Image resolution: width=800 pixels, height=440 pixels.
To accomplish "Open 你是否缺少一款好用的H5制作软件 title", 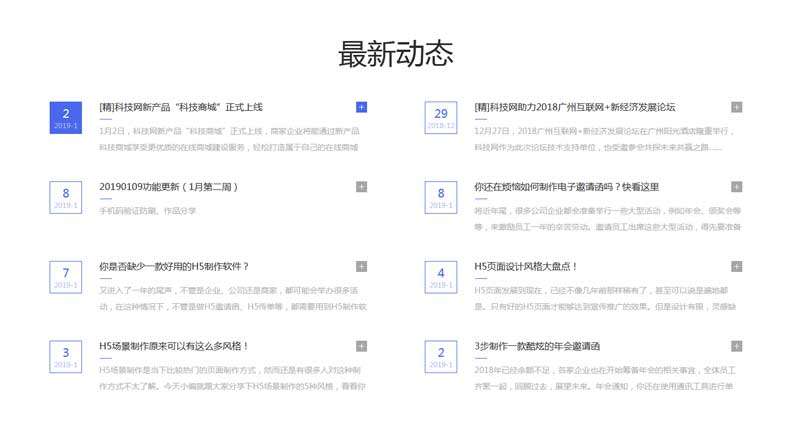I will click(x=174, y=267).
